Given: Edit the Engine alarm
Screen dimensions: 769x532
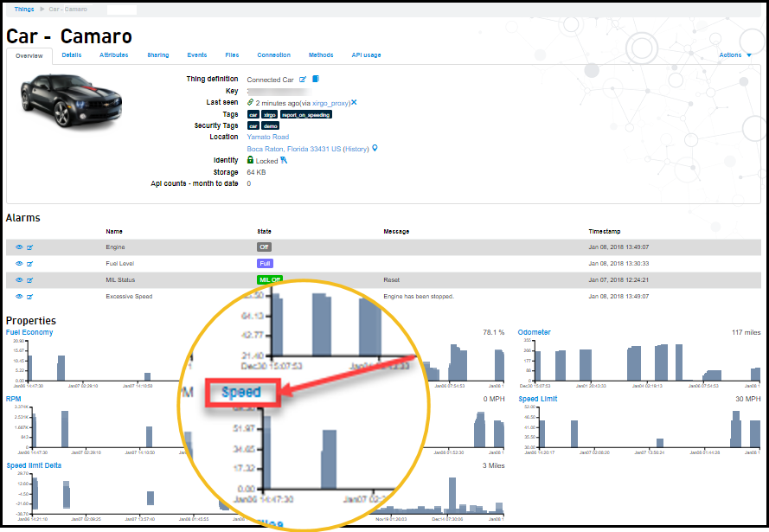Looking at the screenshot, I should pyautogui.click(x=30, y=247).
